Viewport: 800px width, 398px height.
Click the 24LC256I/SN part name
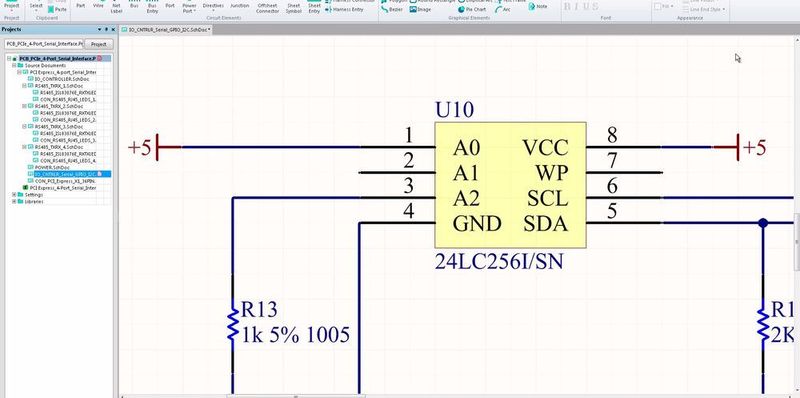499,262
